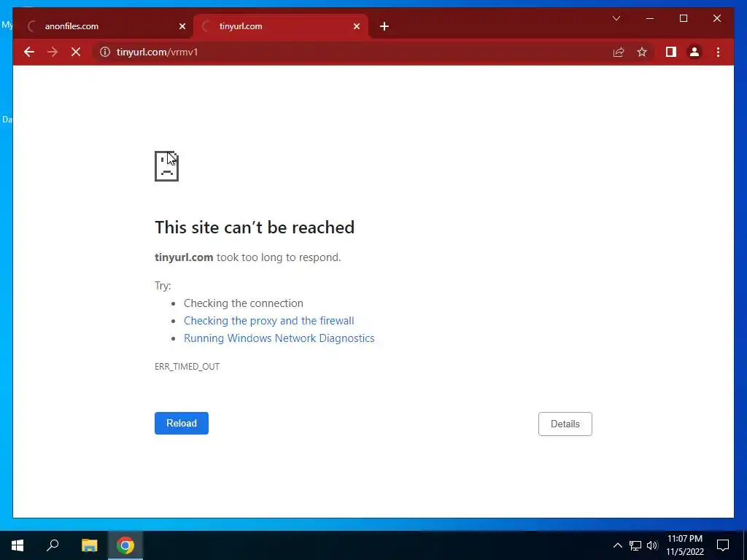The height and width of the screenshot is (560, 747).
Task: Run Windows Network Diagnostics link
Action: pyautogui.click(x=279, y=338)
